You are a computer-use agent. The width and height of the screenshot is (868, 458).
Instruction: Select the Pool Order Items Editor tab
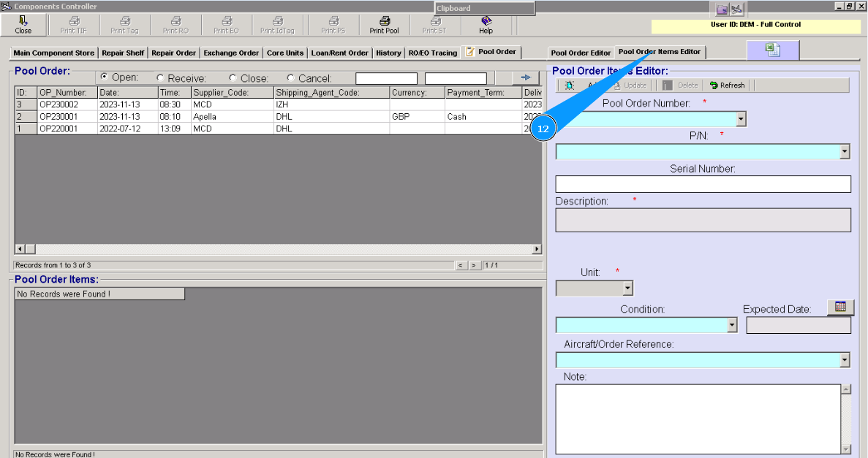[x=660, y=52]
